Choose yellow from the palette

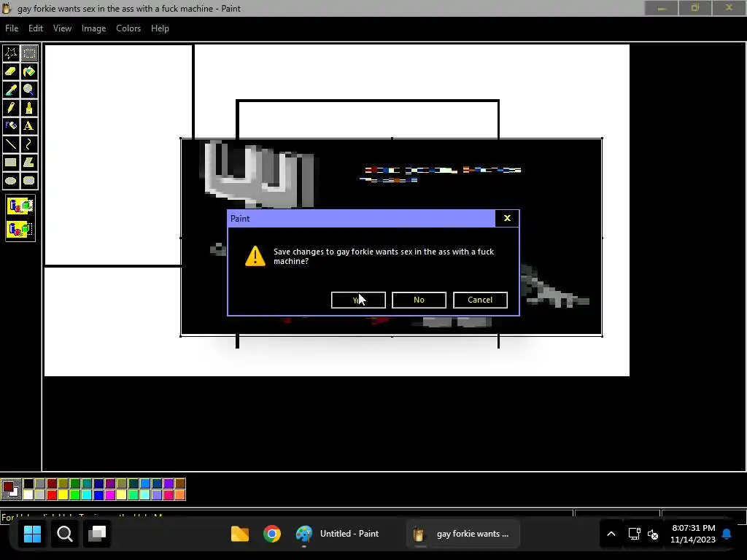(x=63, y=495)
